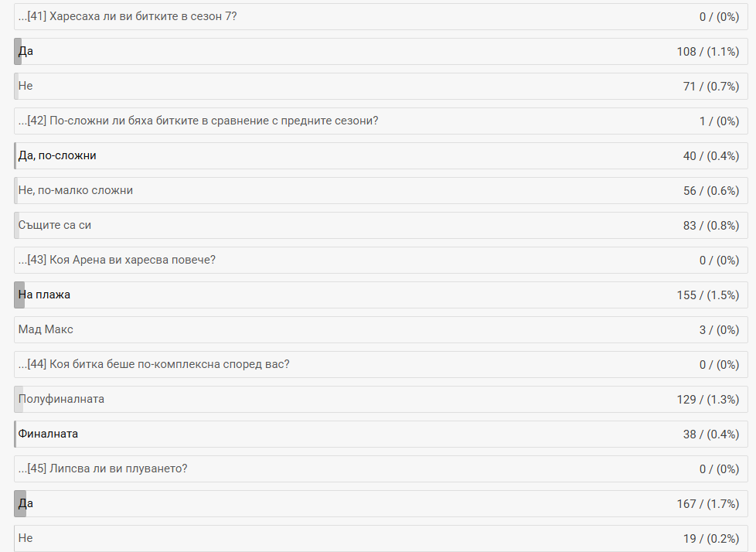The image size is (756, 552).
Task: Click the '1 / (0%)' count on question 42
Action: pos(719,121)
